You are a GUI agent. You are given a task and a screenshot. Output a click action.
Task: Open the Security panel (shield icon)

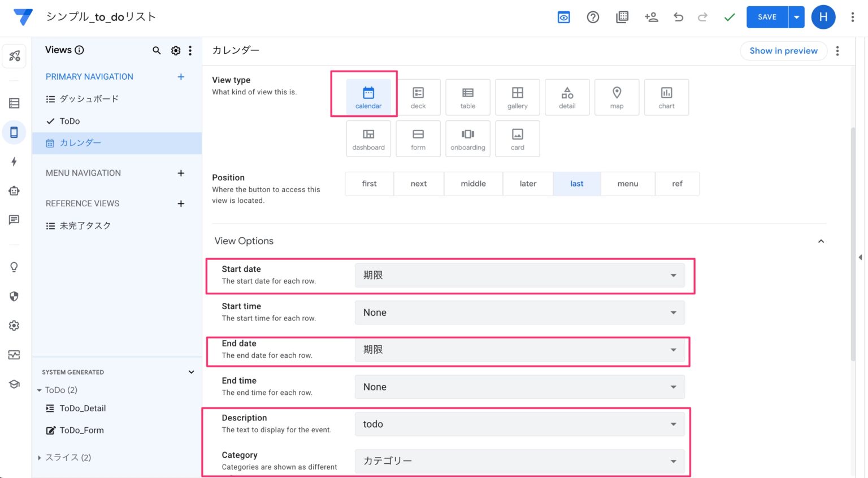coord(14,296)
